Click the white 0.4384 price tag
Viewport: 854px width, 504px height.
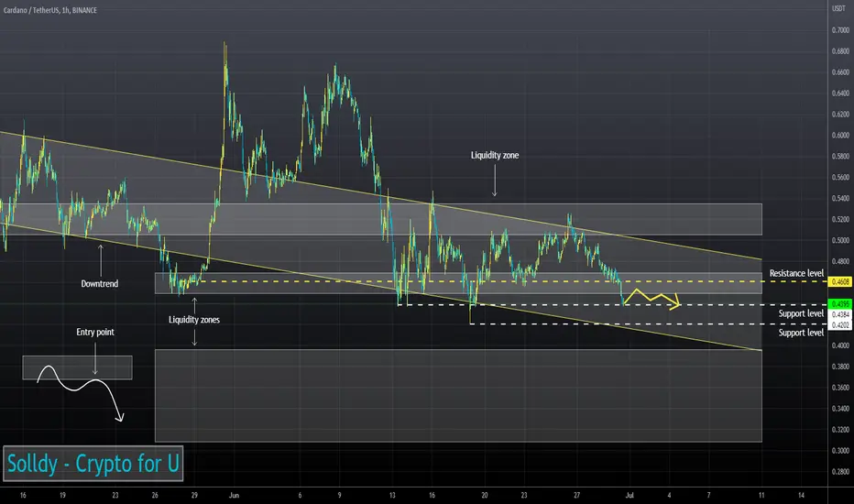[x=840, y=314]
